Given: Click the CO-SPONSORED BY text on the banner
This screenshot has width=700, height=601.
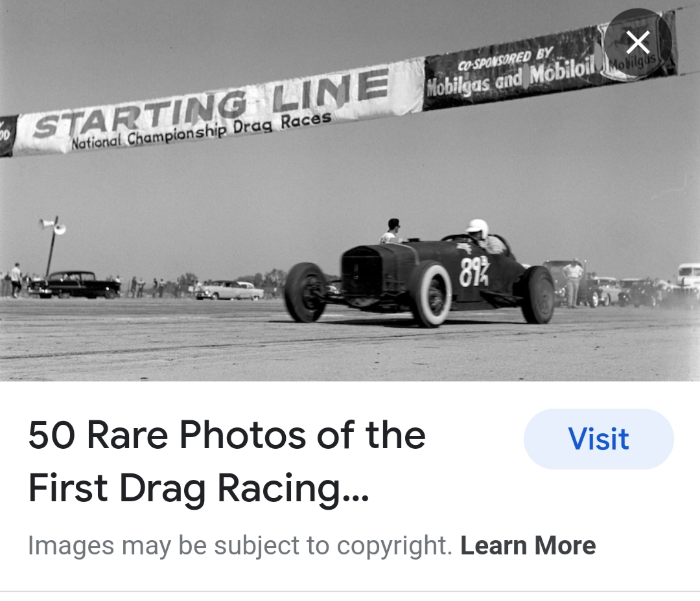Looking at the screenshot, I should pos(506,60).
